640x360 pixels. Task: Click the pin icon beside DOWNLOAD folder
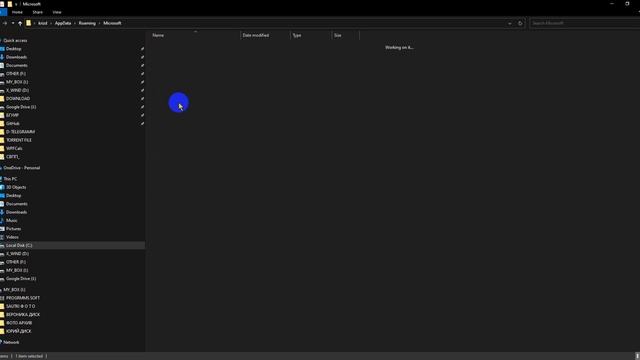pos(142,98)
